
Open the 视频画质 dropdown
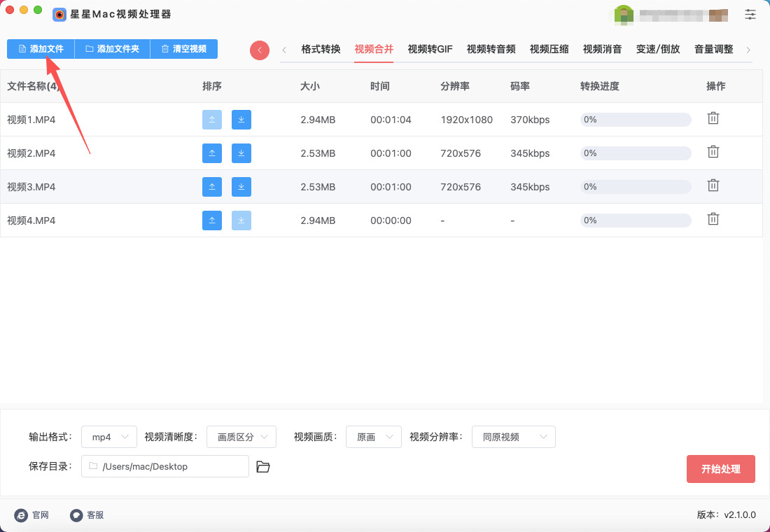point(373,437)
